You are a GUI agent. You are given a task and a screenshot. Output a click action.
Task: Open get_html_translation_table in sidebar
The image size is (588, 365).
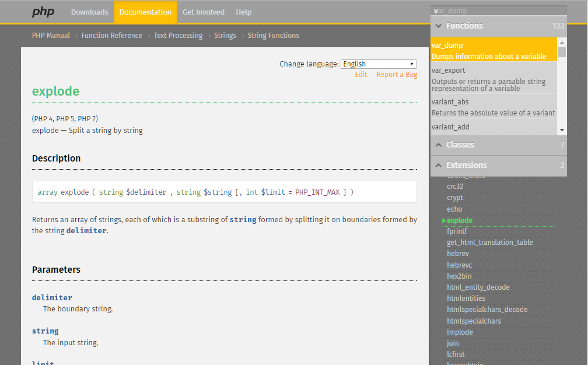coord(490,243)
